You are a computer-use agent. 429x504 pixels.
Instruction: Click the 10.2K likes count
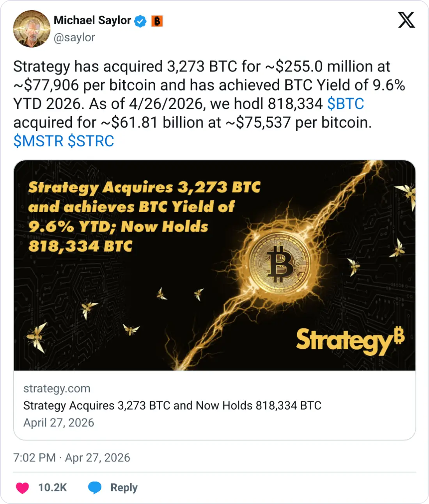pos(53,488)
